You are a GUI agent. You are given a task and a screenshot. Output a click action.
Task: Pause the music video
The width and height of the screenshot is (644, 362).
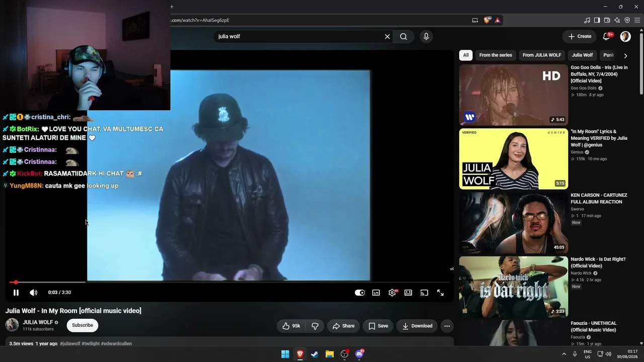[16, 293]
